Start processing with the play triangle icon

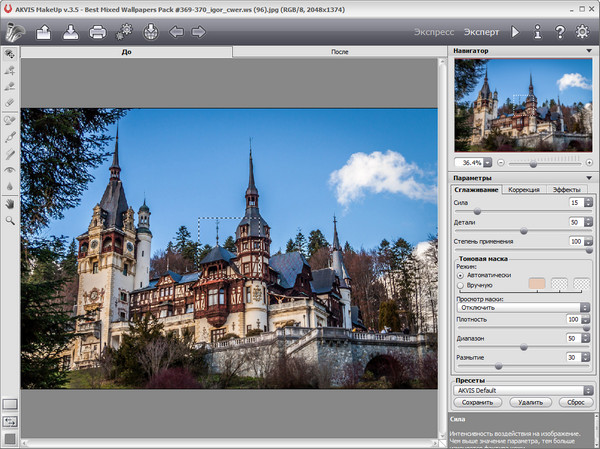click(x=515, y=32)
